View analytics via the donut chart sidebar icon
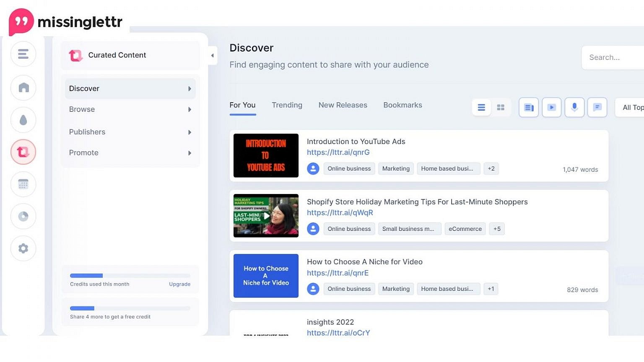Image resolution: width=644 pixels, height=362 pixels. click(x=23, y=216)
